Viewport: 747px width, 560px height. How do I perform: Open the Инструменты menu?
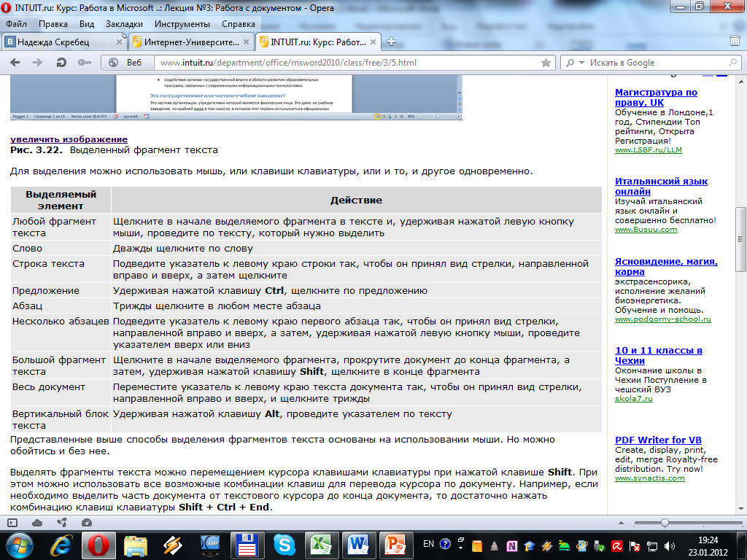click(182, 24)
